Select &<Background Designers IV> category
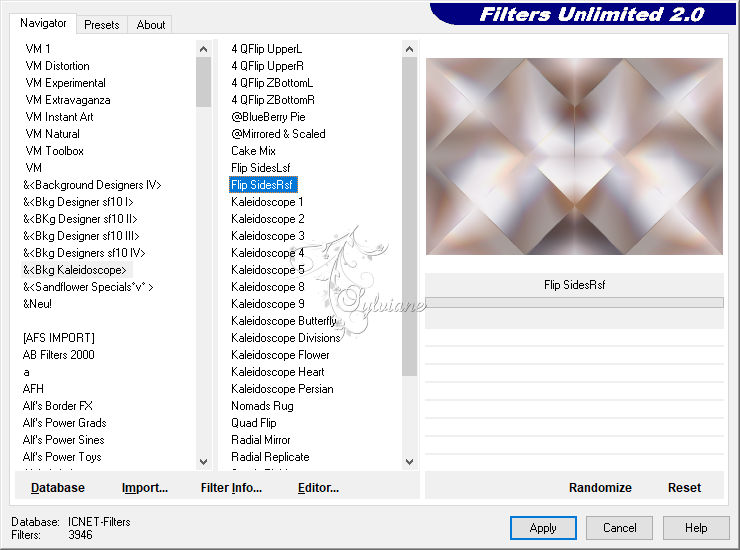Viewport: 740px width, 550px height. (92, 185)
